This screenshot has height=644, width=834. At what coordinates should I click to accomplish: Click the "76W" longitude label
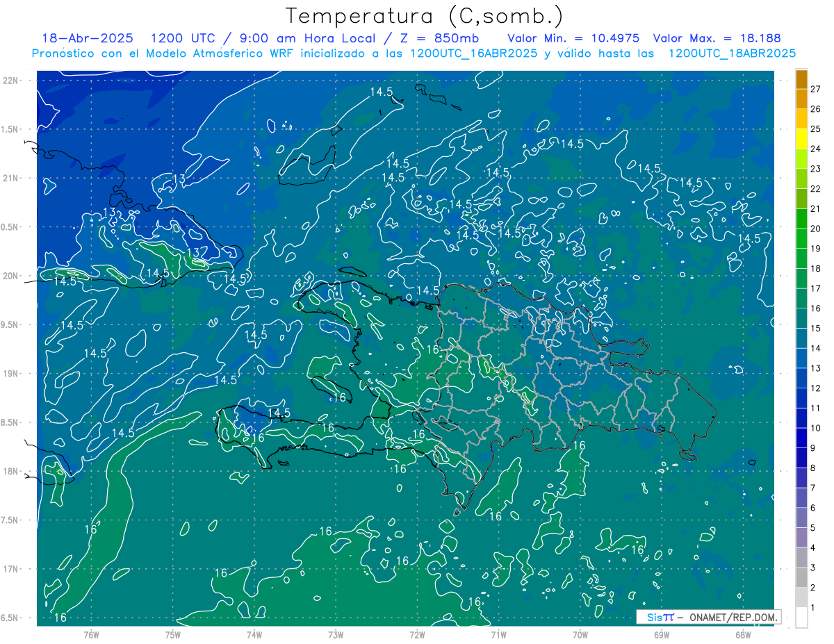[x=91, y=635]
